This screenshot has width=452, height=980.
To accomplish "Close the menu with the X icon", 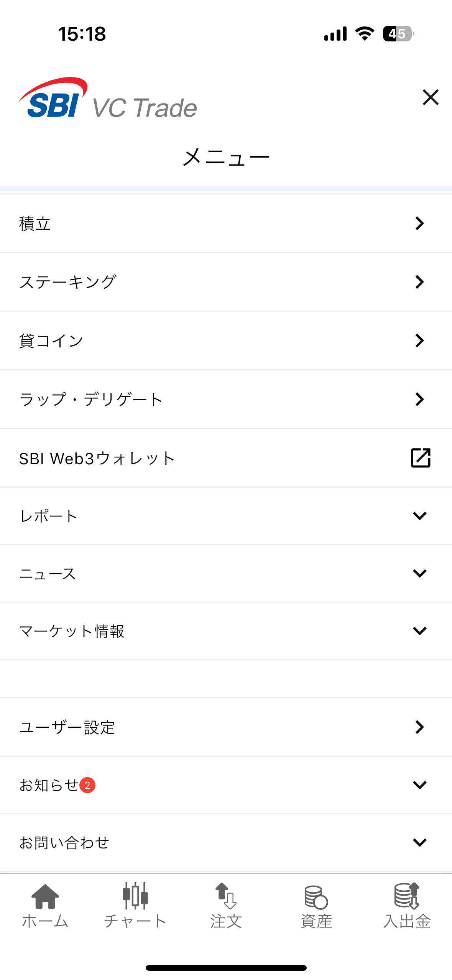I will pyautogui.click(x=431, y=97).
